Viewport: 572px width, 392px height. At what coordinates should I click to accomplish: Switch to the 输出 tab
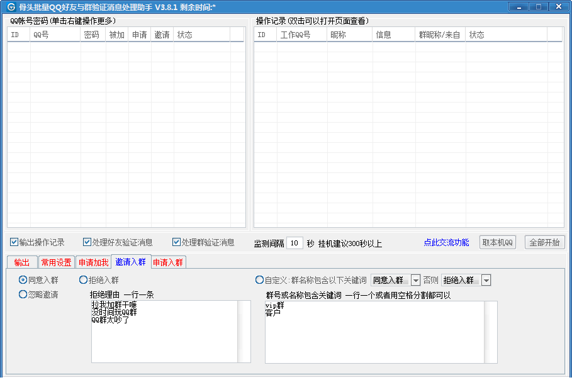point(22,262)
